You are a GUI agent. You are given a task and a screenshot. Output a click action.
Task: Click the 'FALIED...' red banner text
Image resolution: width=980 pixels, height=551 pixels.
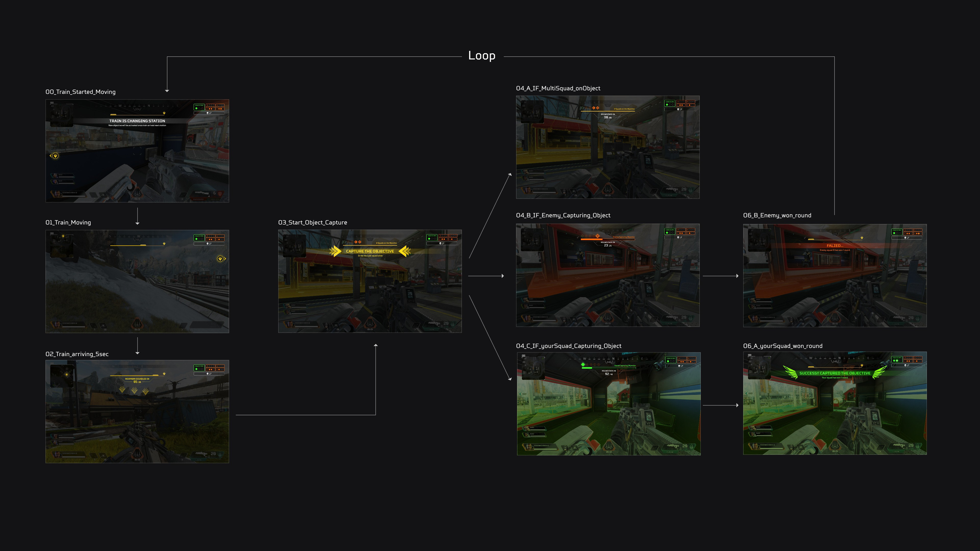tap(835, 246)
